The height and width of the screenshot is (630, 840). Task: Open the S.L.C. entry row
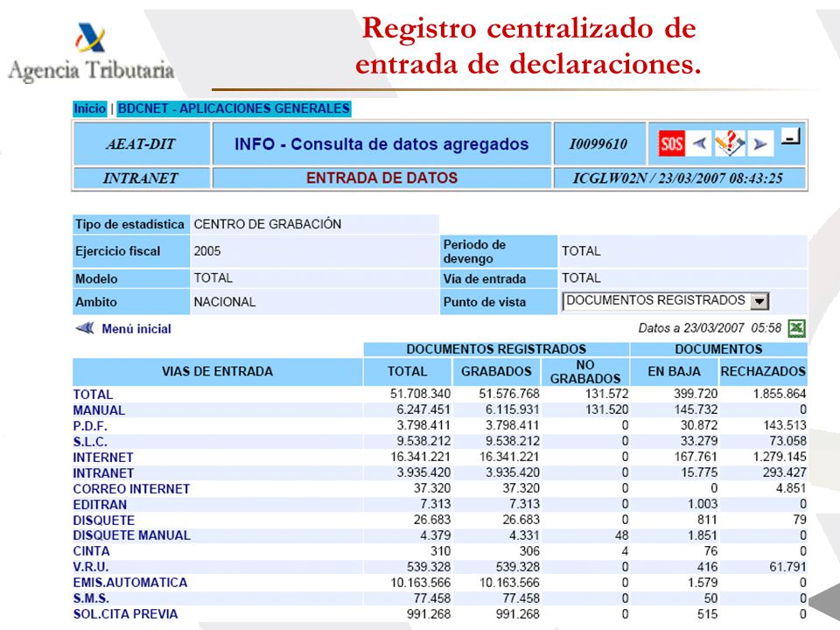pos(90,442)
